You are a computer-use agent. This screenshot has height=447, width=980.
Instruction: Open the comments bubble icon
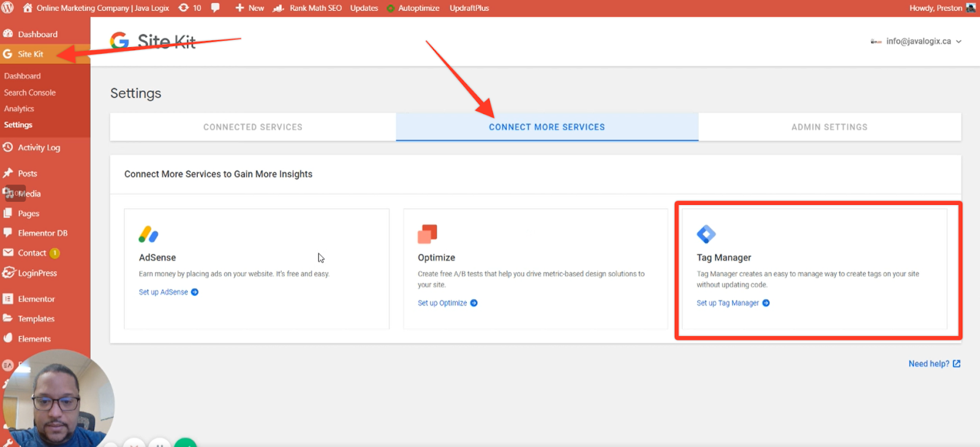tap(216, 8)
